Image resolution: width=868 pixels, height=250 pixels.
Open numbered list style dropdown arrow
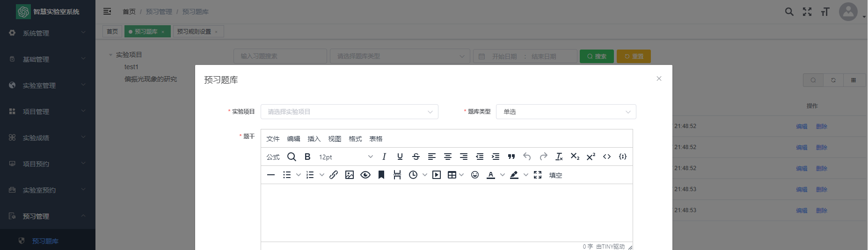(x=322, y=175)
